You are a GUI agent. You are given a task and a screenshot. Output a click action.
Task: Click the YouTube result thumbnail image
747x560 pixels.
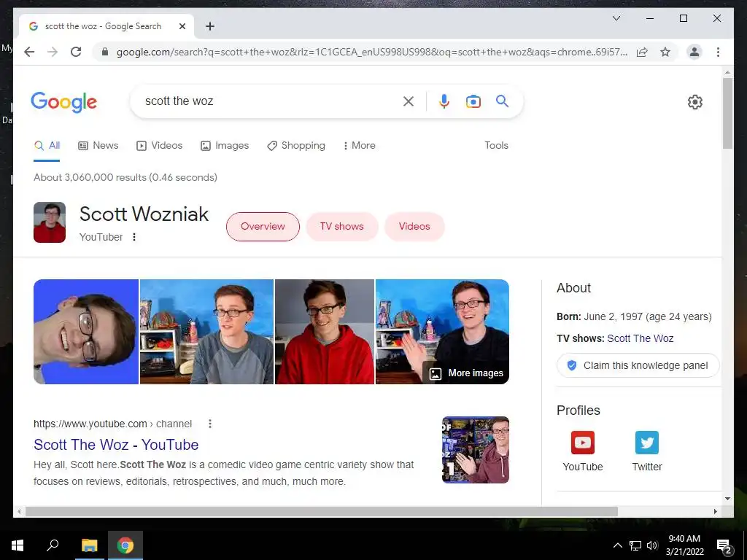(x=476, y=449)
